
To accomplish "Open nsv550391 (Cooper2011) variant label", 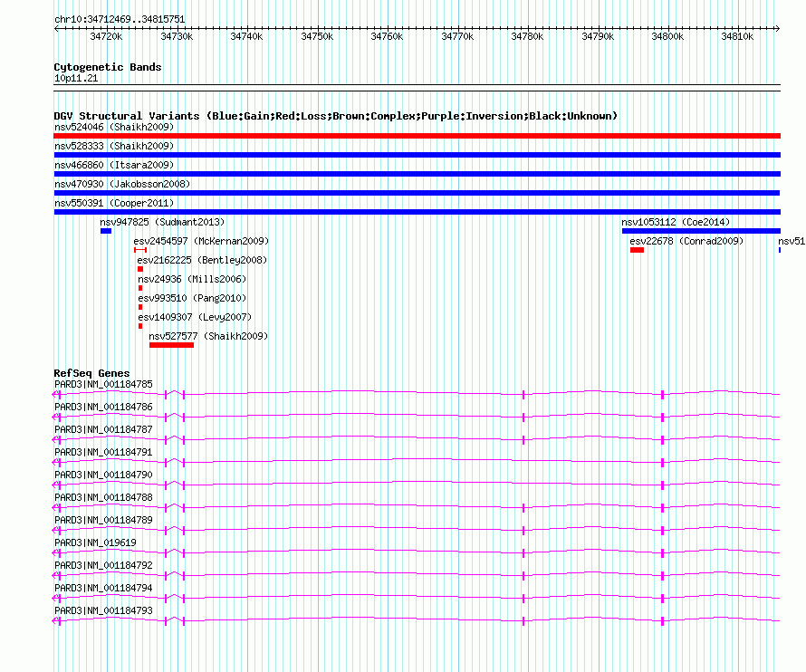I will pos(114,203).
